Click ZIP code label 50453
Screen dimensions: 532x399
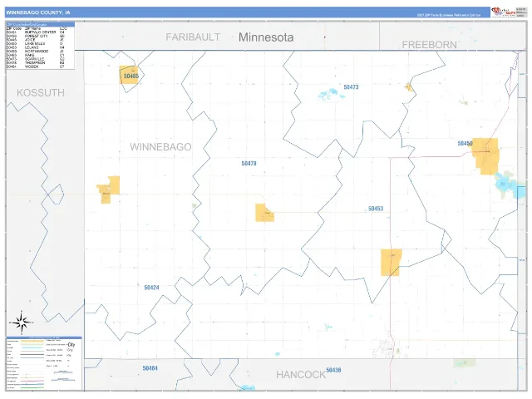click(376, 209)
